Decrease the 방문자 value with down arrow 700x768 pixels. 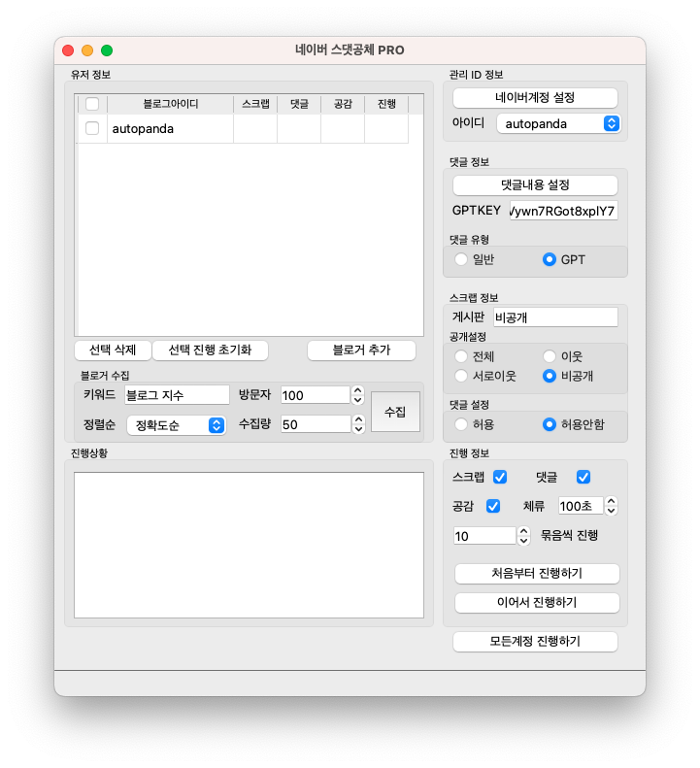[358, 400]
